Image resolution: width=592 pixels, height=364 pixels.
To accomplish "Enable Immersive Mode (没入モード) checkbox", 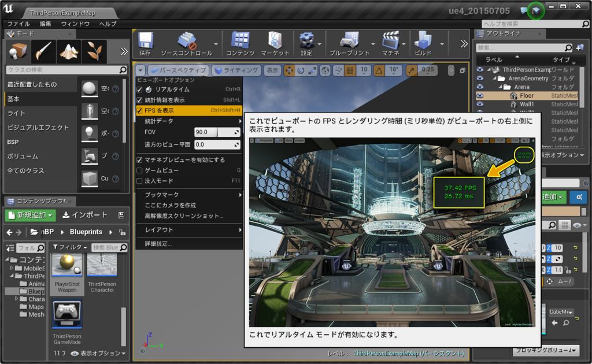I will [x=139, y=181].
